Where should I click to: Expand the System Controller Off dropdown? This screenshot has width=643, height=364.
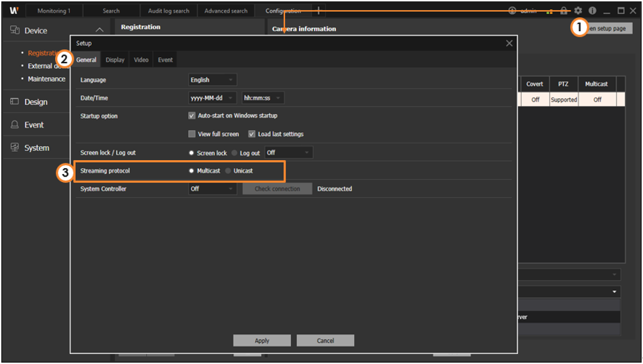212,189
